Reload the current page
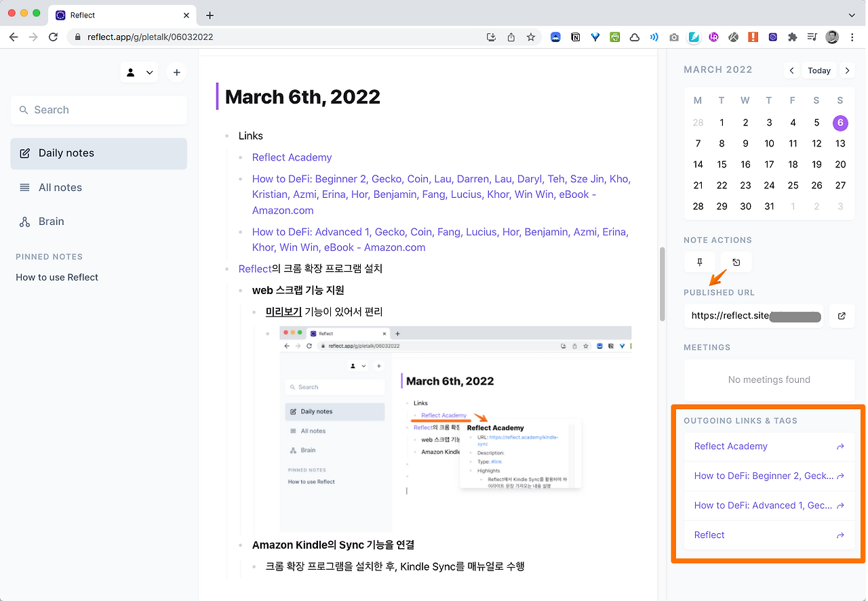The height and width of the screenshot is (601, 868). click(x=54, y=37)
